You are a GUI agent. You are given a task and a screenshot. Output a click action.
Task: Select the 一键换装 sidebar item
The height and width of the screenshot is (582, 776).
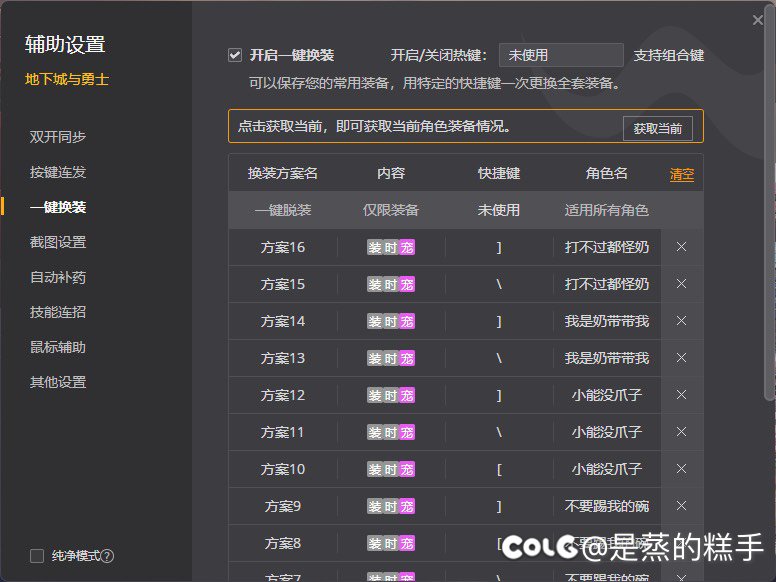(58, 207)
